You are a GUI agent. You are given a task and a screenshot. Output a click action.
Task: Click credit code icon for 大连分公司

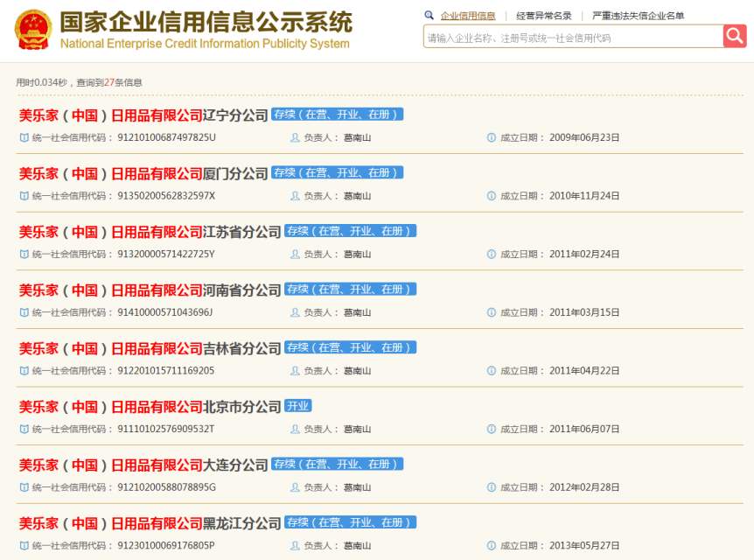(x=24, y=487)
